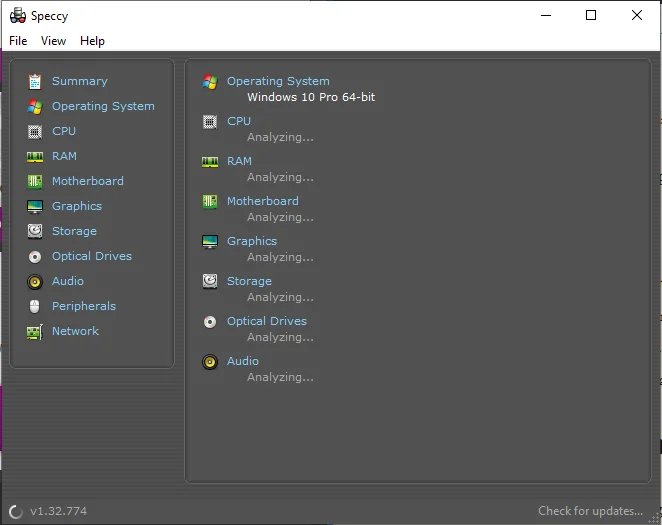Click Storage heading link in summary
This screenshot has width=662, height=525.
click(249, 281)
